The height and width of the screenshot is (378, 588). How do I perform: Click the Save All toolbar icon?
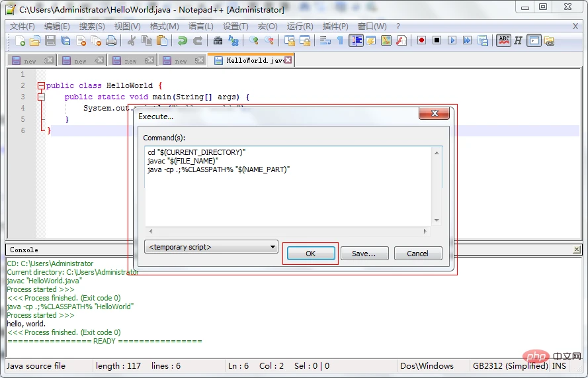coord(65,40)
